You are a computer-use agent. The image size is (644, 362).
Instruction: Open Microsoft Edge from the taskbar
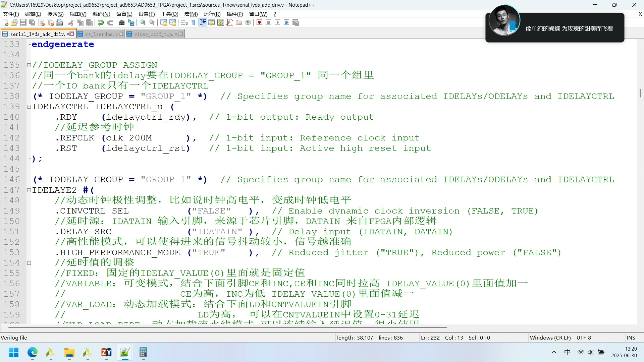tap(33, 353)
